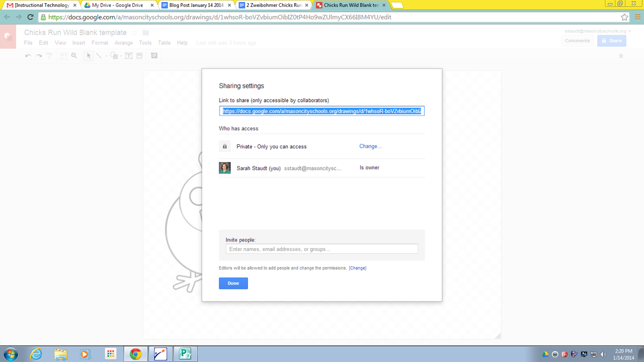Switch to the 2 Zweibohmer Chicks Run tab
The height and width of the screenshot is (362, 644).
pyautogui.click(x=274, y=5)
